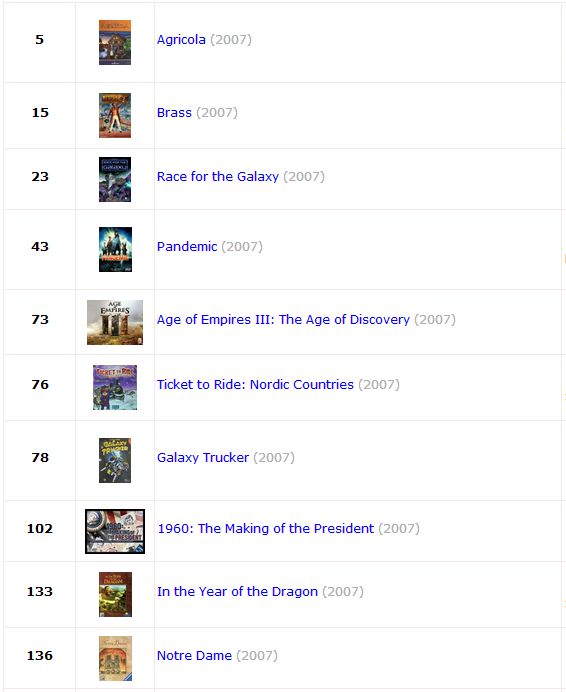Follow the Notre Dame title link
Image resolution: width=566 pixels, height=692 pixels.
(194, 656)
